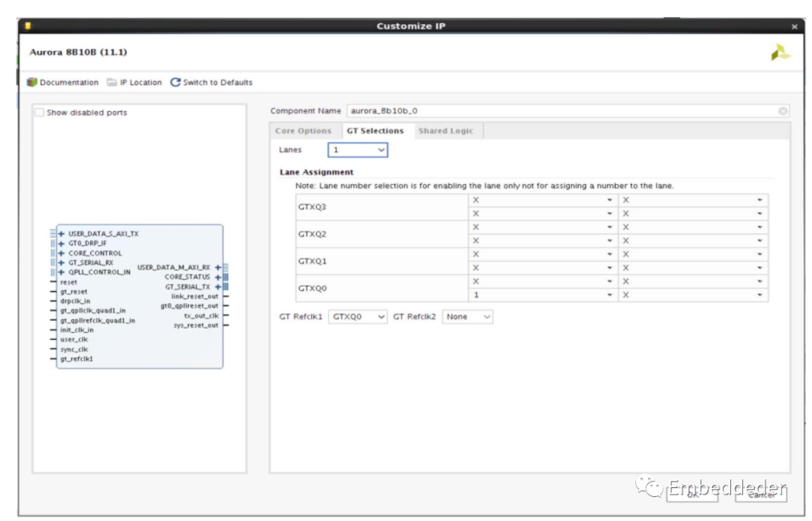Select the tx_out_clk port label
Image resolution: width=812 pixels, height=521 pixels.
201,316
